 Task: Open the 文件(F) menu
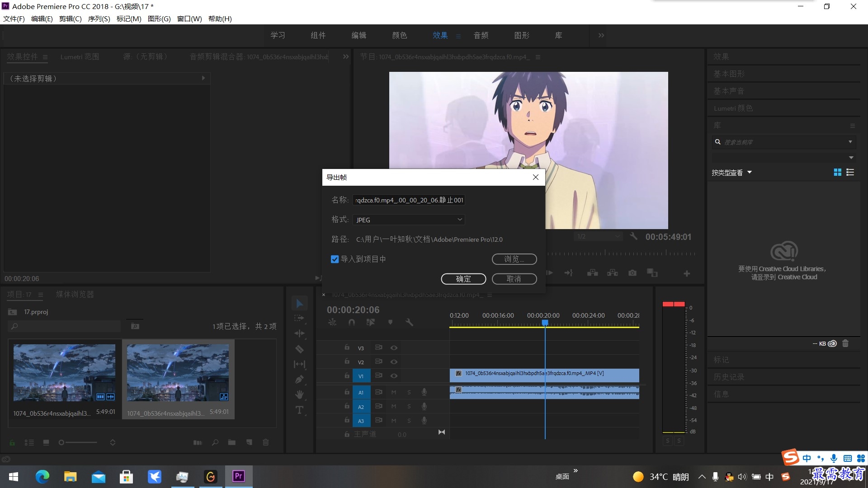(x=14, y=19)
